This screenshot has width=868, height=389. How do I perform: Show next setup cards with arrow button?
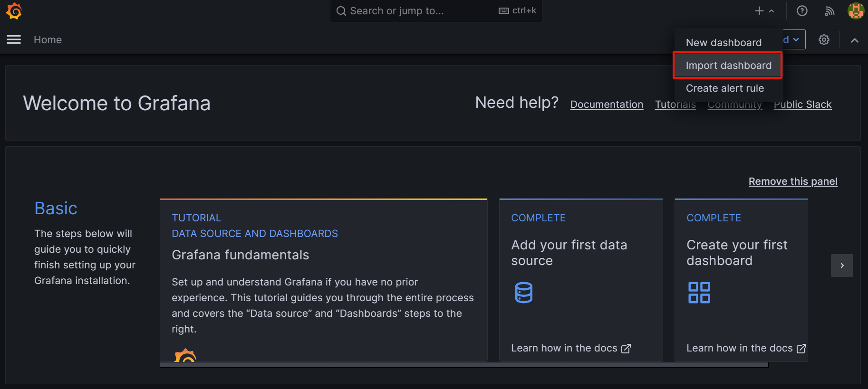842,266
